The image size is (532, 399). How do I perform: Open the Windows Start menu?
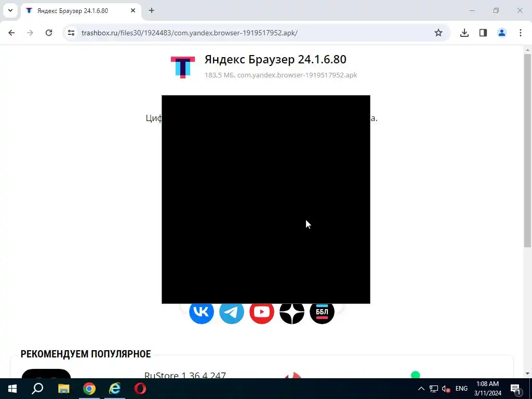(12, 389)
